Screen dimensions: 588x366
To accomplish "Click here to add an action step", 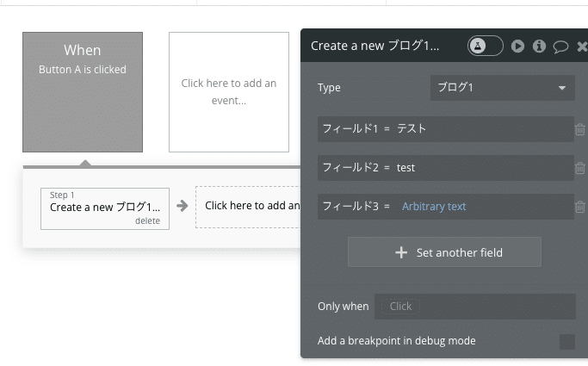I will coord(250,206).
